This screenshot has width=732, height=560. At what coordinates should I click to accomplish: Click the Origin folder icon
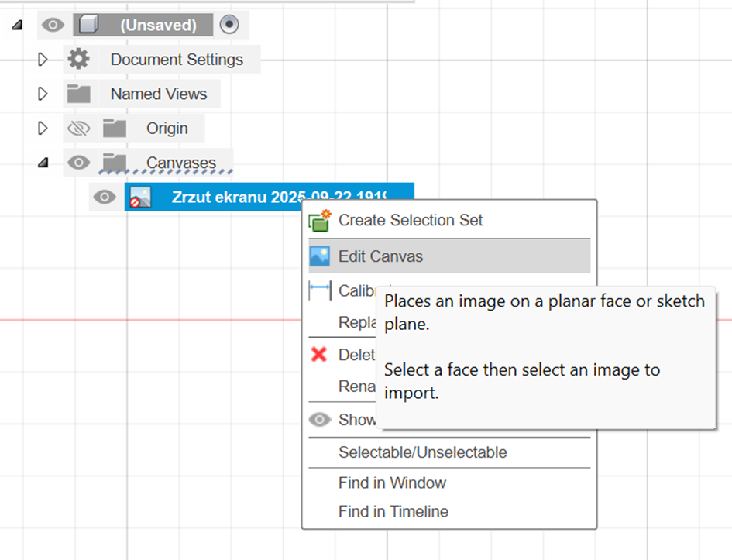[x=115, y=129]
